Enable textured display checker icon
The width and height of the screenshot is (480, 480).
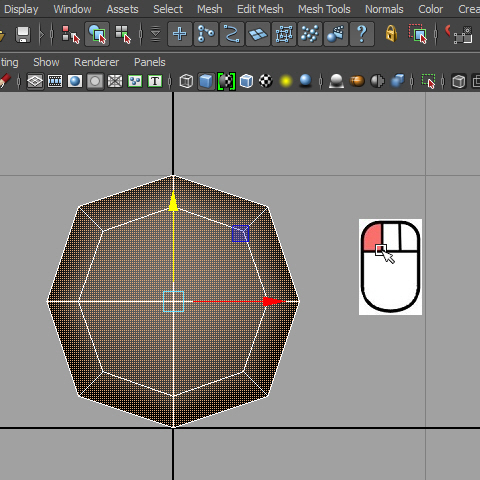pos(266,81)
